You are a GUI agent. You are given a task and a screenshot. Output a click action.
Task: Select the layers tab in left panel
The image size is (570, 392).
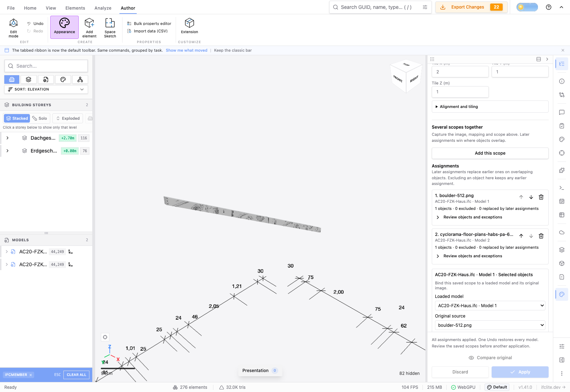tap(28, 79)
